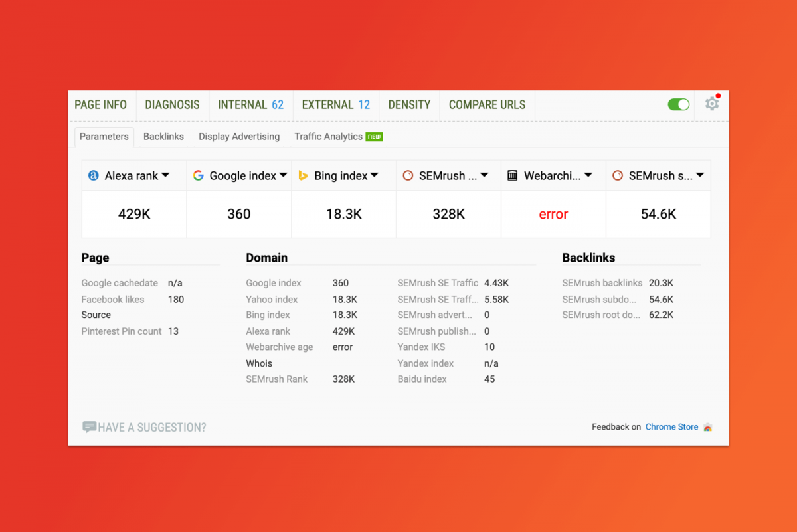This screenshot has width=797, height=532.
Task: Open the DENSITY tab
Action: 409,104
